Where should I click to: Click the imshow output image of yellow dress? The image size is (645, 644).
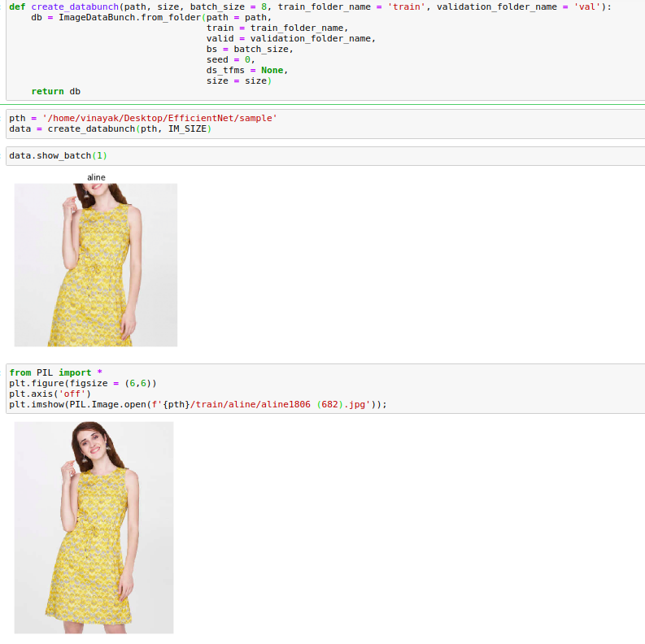point(94,527)
